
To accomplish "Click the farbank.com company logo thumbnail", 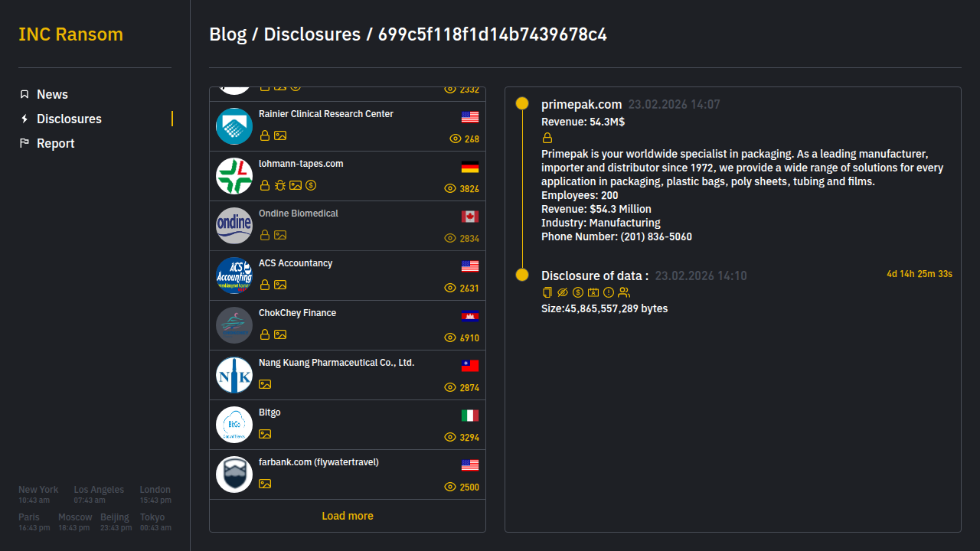I will [234, 474].
